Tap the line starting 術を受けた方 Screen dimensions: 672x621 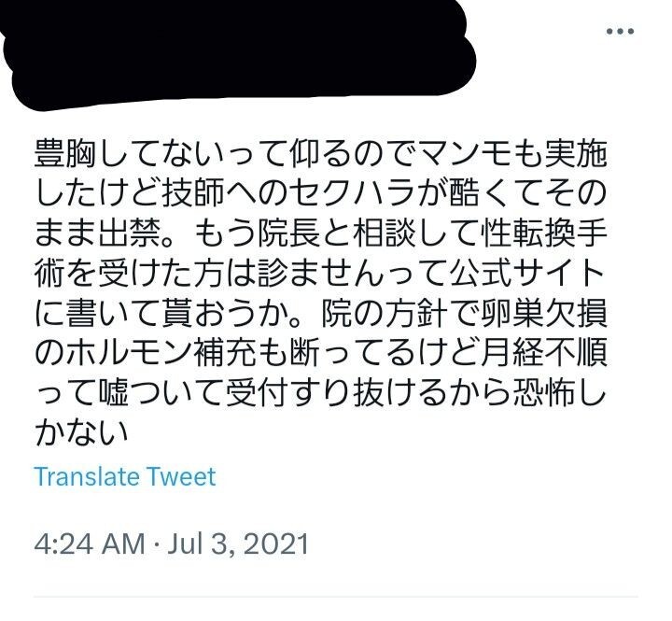(x=320, y=273)
